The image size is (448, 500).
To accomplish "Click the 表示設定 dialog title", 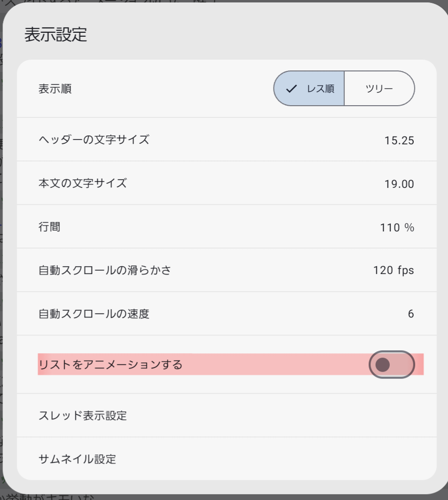I will [56, 35].
